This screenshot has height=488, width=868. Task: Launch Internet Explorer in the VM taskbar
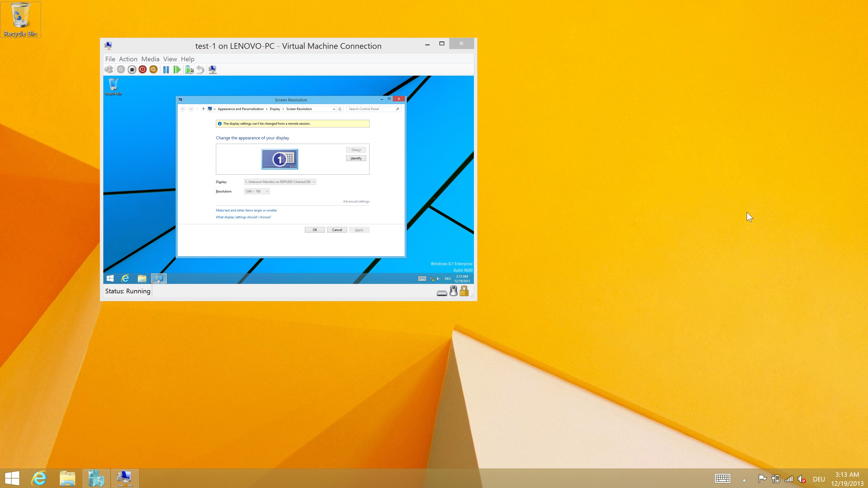[x=125, y=278]
